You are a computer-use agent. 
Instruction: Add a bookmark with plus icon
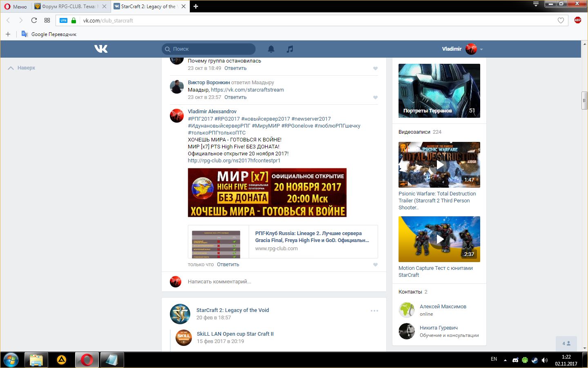pyautogui.click(x=8, y=34)
